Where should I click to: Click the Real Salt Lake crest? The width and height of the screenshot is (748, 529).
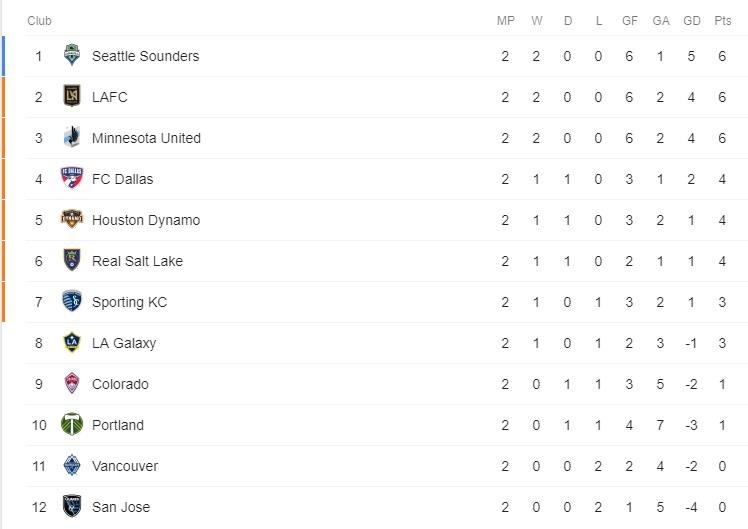(72, 261)
